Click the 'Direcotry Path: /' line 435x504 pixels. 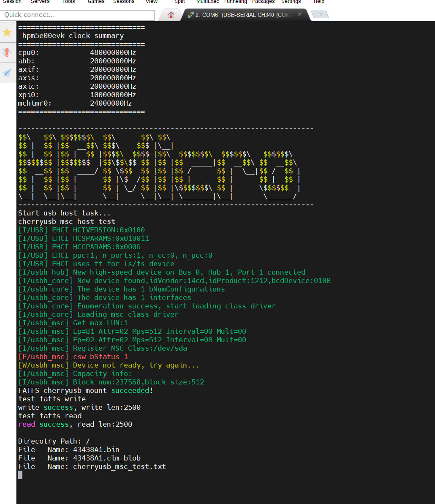click(54, 441)
